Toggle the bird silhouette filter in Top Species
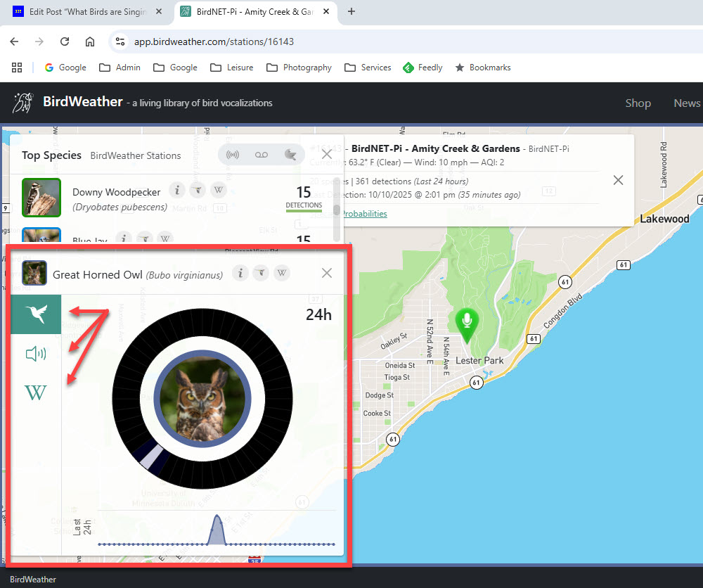 (x=290, y=155)
